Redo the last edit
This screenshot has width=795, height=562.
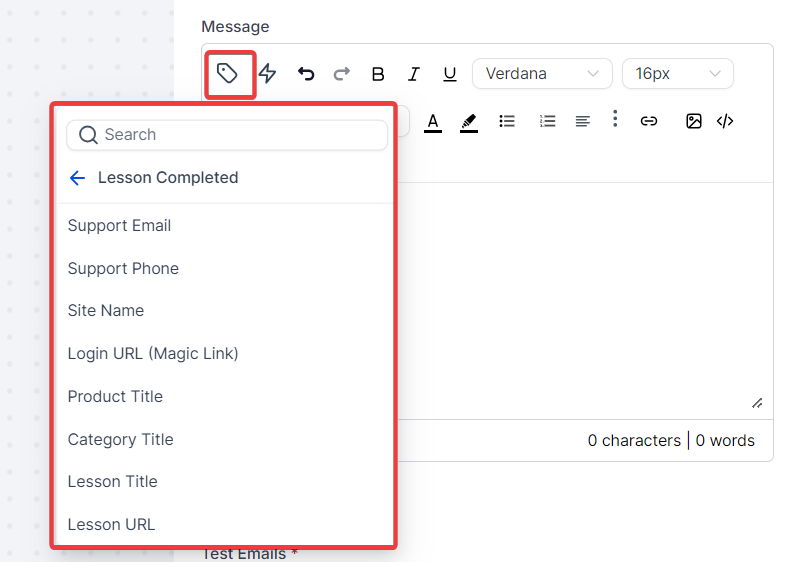342,74
